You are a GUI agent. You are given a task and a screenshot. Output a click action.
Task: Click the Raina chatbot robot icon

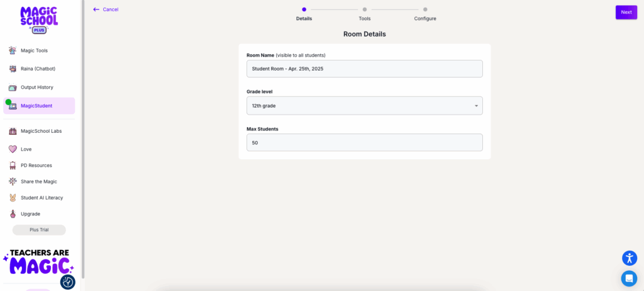pos(13,69)
